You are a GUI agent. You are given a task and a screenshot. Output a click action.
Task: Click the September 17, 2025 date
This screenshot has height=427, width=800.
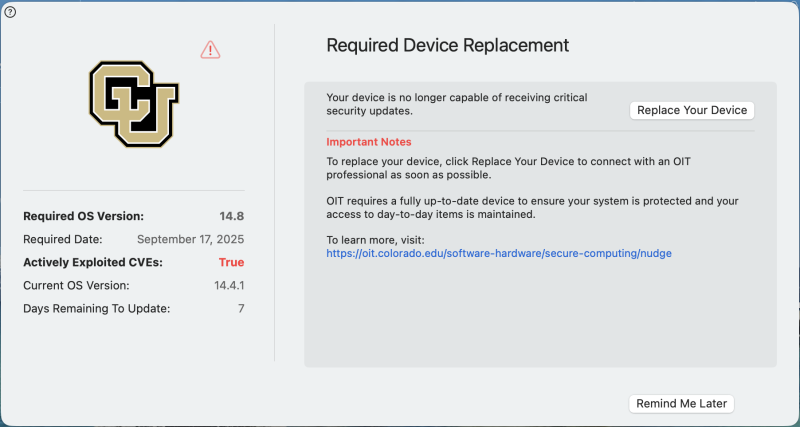[190, 239]
